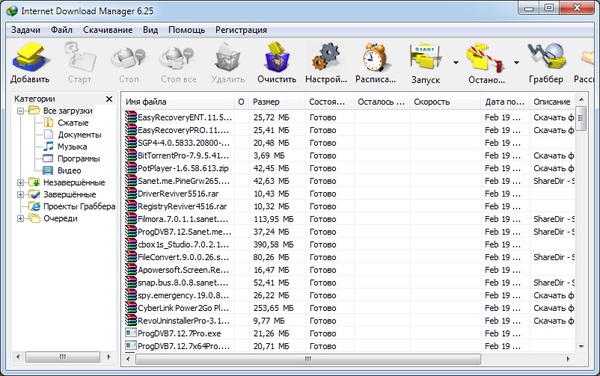Viewport: 600px width, 376px height.
Task: Sort by Дата column header
Action: 505,102
